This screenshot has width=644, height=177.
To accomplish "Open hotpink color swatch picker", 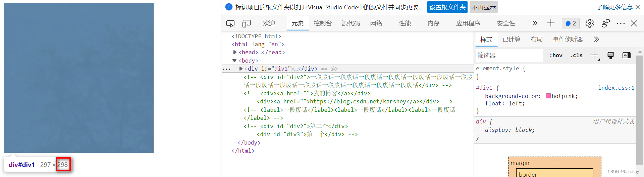I will click(548, 96).
